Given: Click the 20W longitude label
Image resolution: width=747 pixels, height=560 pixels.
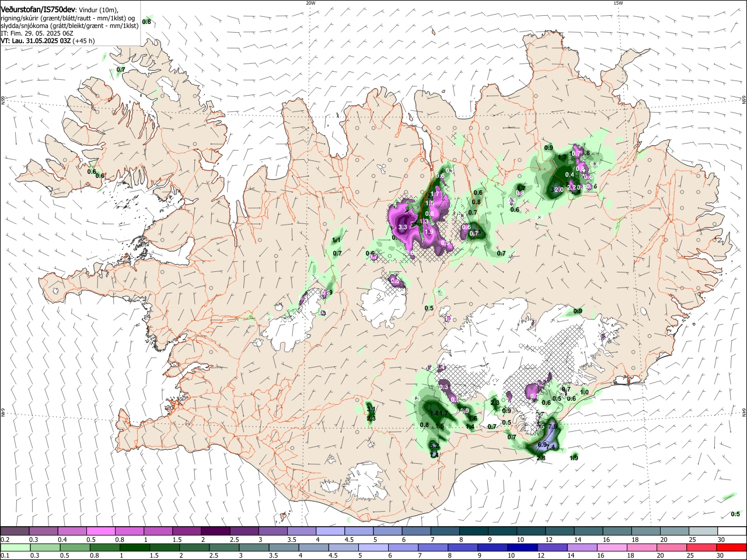Looking at the screenshot, I should [310, 3].
